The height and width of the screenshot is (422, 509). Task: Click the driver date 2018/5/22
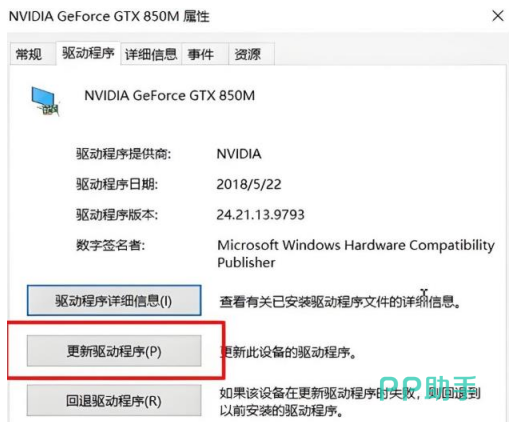(249, 184)
